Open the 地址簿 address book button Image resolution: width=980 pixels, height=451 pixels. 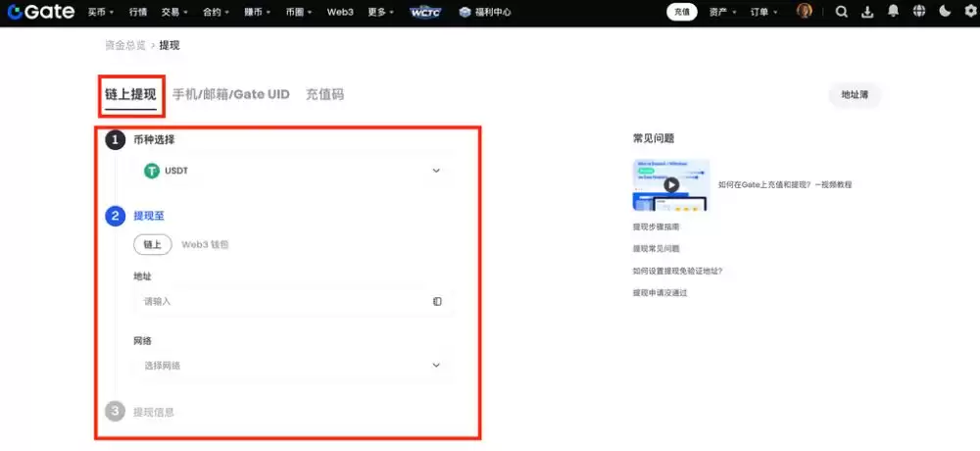tap(855, 94)
